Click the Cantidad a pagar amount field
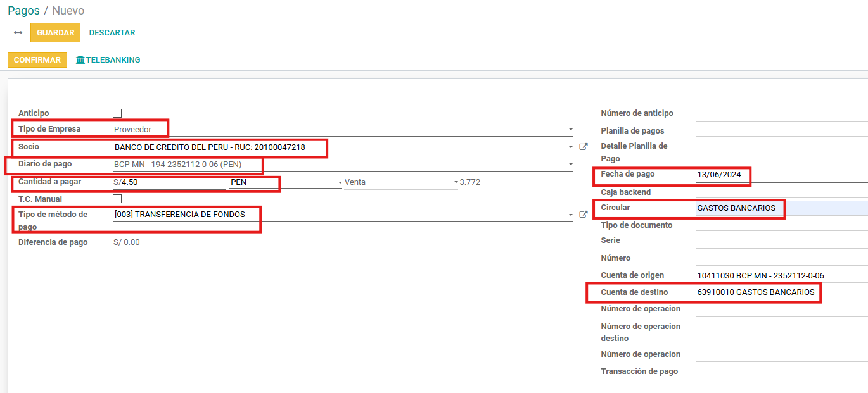 pyautogui.click(x=172, y=182)
